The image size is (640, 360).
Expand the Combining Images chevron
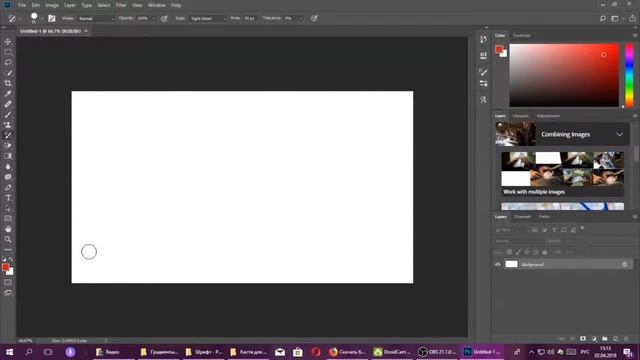pos(620,134)
